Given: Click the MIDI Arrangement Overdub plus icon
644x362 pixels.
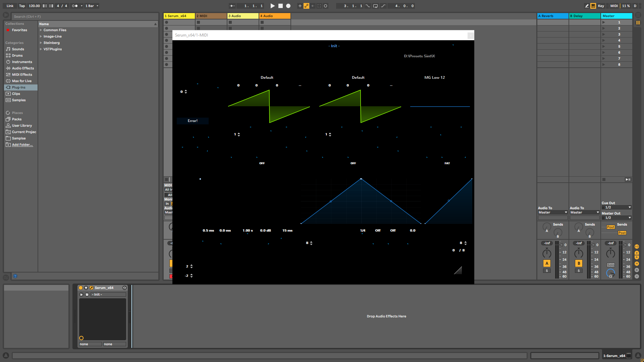Looking at the screenshot, I should tap(300, 6).
